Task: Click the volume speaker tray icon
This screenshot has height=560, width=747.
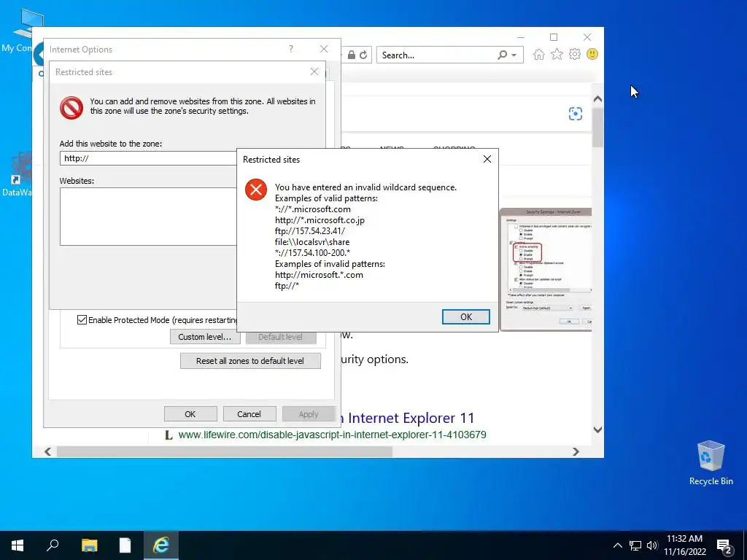Action: (651, 545)
